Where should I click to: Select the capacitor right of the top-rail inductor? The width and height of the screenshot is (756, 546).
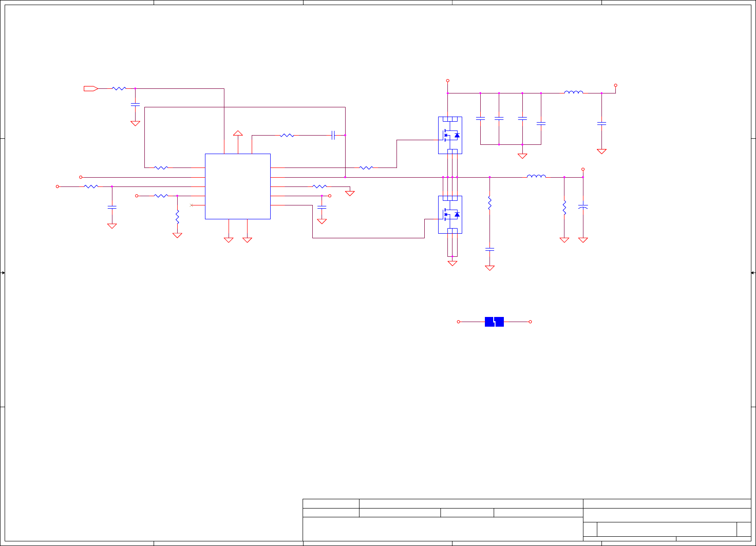[601, 124]
